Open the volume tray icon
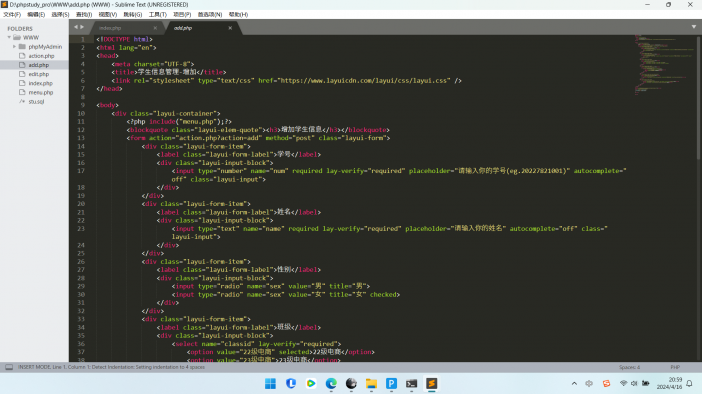 (634, 384)
